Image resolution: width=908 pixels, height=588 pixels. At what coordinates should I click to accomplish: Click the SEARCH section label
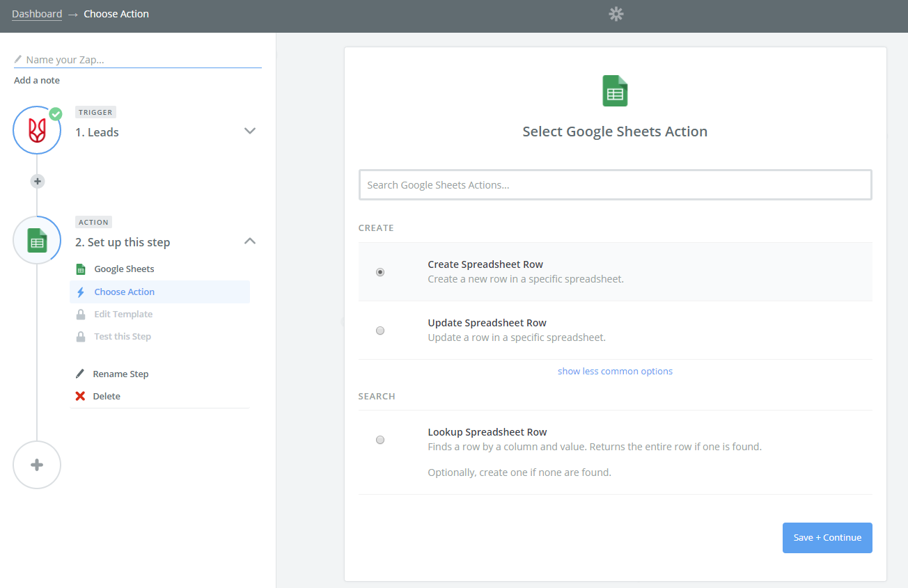pos(377,397)
